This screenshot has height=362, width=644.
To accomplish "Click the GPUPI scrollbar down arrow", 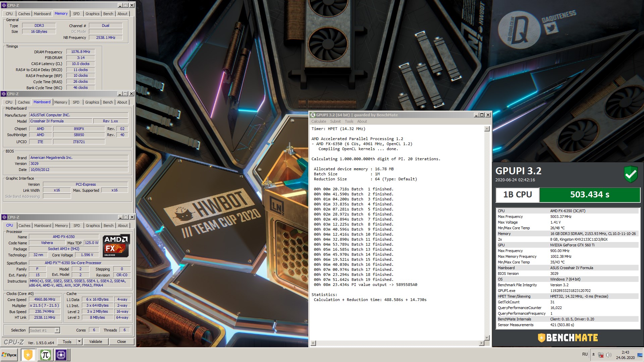I will pos(487,338).
